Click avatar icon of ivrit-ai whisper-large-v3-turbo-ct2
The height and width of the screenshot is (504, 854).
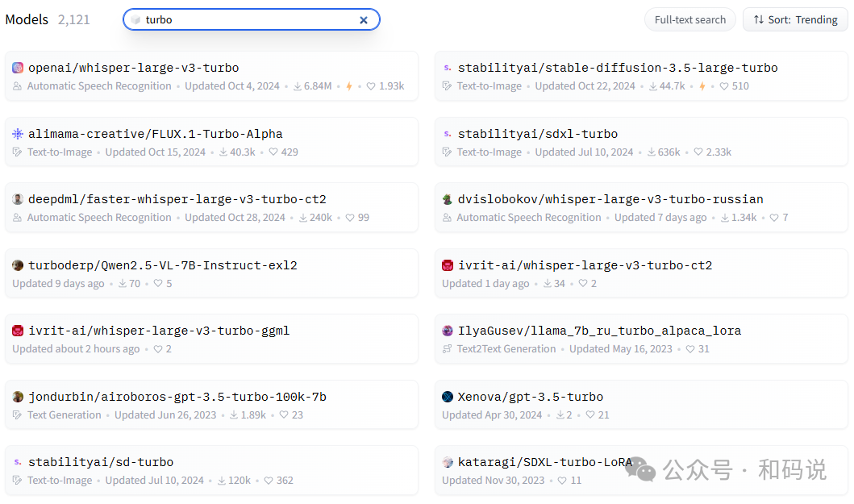[447, 264]
